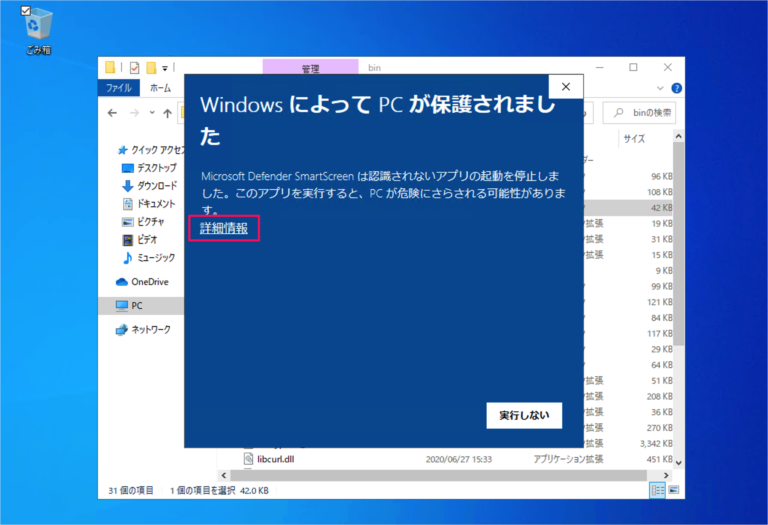
Task: Click the 3,342 KB size cell
Action: 656,444
